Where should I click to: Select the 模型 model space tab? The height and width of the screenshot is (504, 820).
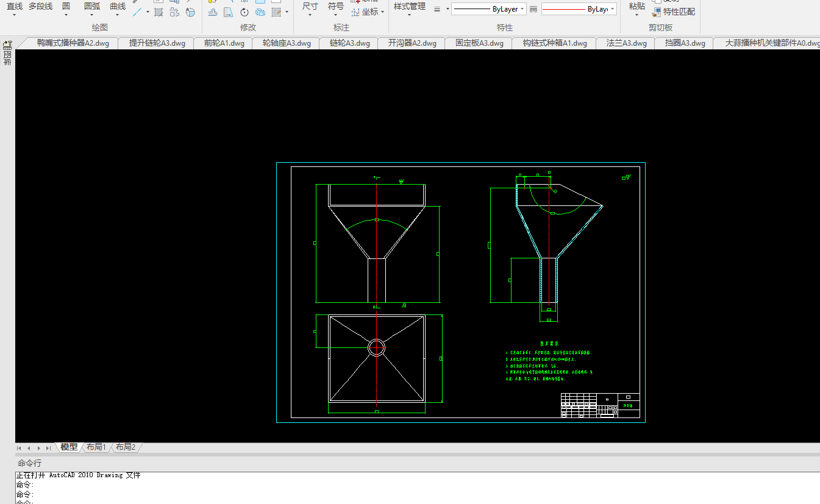coord(69,447)
